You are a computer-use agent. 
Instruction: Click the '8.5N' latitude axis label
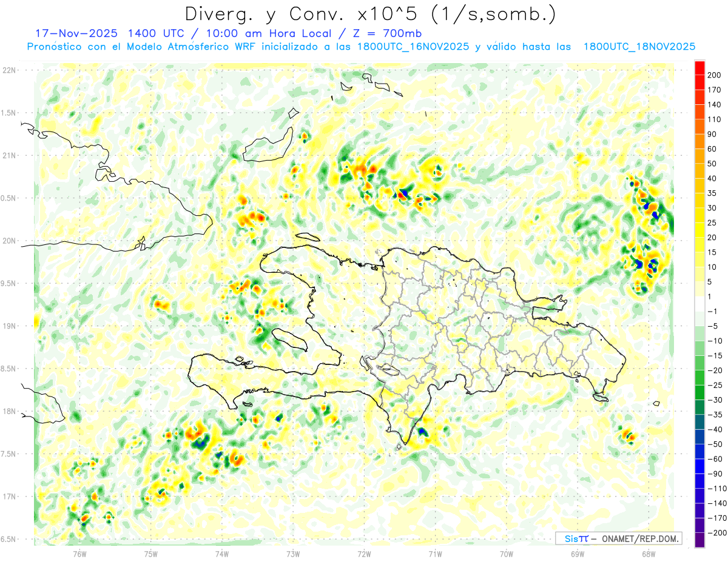8,369
